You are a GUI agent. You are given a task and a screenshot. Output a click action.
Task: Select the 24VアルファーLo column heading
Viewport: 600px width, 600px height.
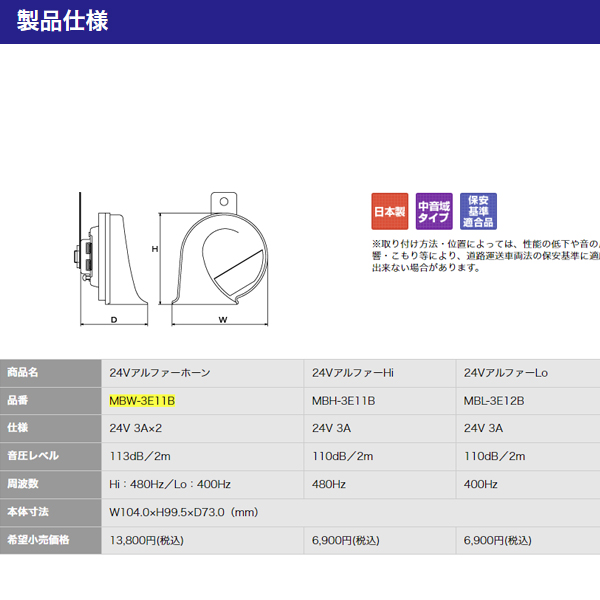click(505, 372)
